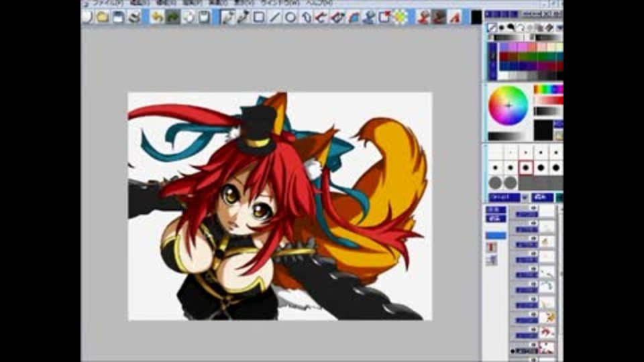
Task: Click the red and blue fill tool icon
Action: [x=354, y=17]
